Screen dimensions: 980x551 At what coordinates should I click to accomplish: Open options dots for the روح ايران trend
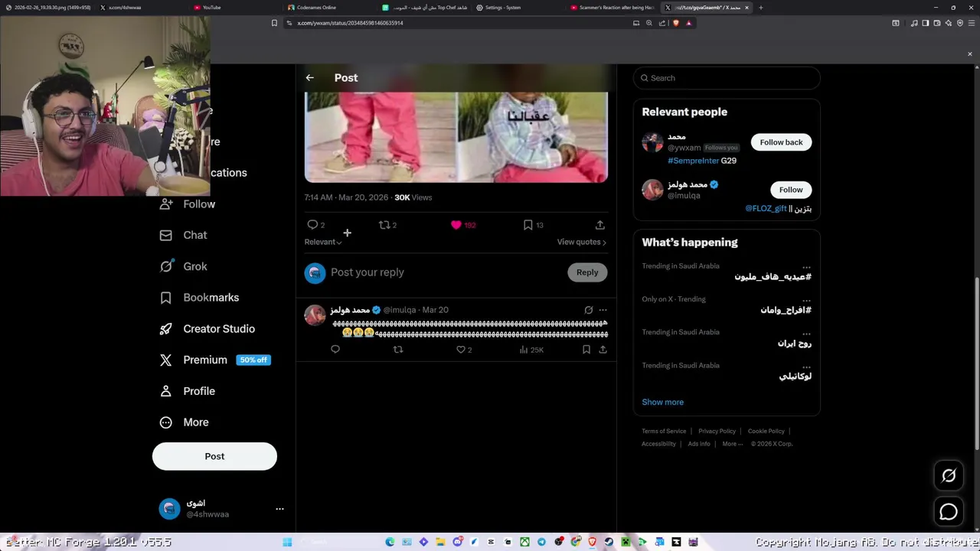pyautogui.click(x=806, y=334)
